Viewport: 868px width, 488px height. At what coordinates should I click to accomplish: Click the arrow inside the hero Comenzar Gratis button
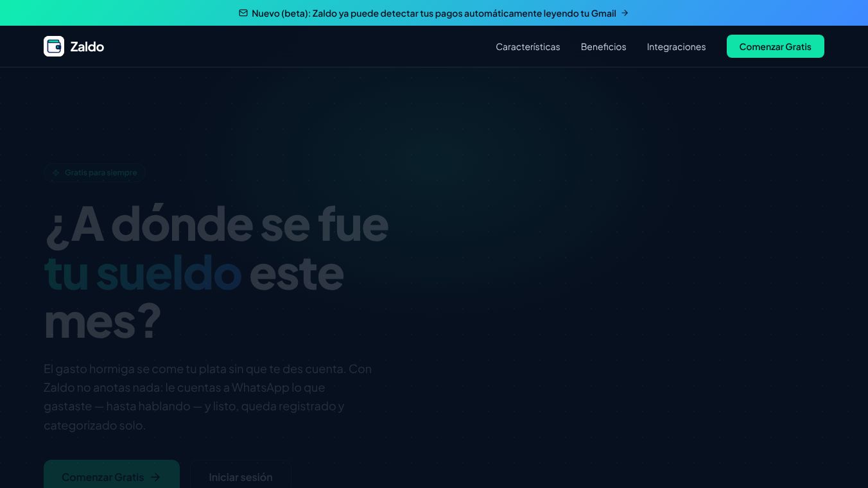tap(155, 477)
